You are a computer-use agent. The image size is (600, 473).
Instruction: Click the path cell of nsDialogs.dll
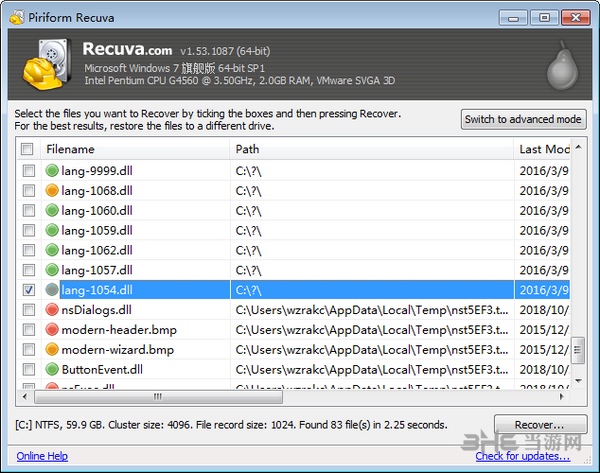372,310
